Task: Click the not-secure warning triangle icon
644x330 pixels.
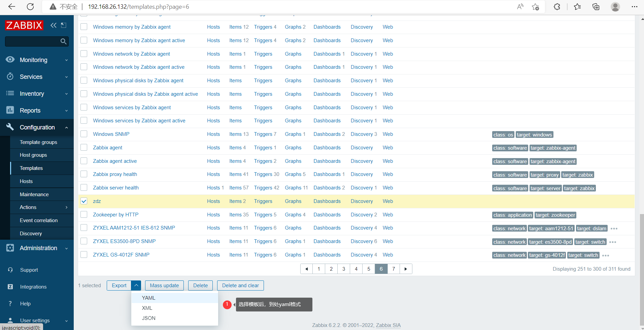Action: [x=53, y=7]
